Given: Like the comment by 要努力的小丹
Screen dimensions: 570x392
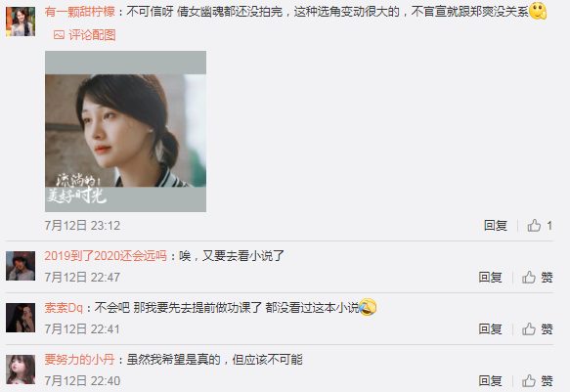Looking at the screenshot, I should (x=538, y=381).
